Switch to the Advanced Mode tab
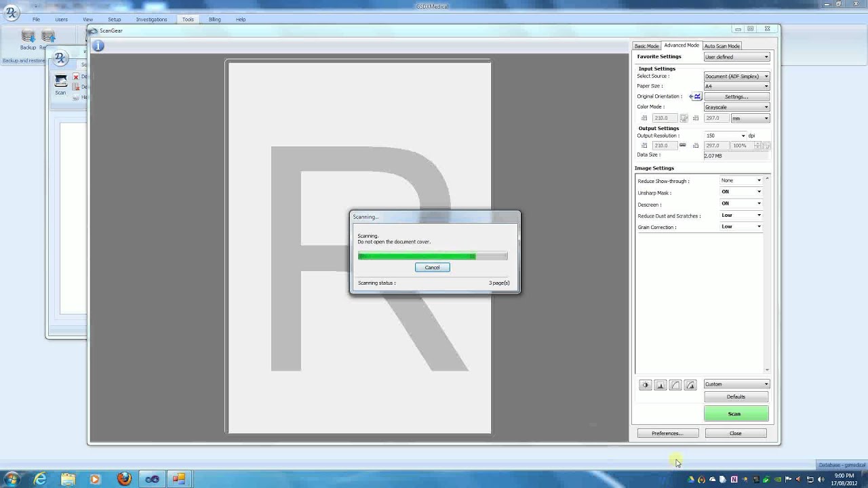The image size is (868, 488). pyautogui.click(x=682, y=45)
